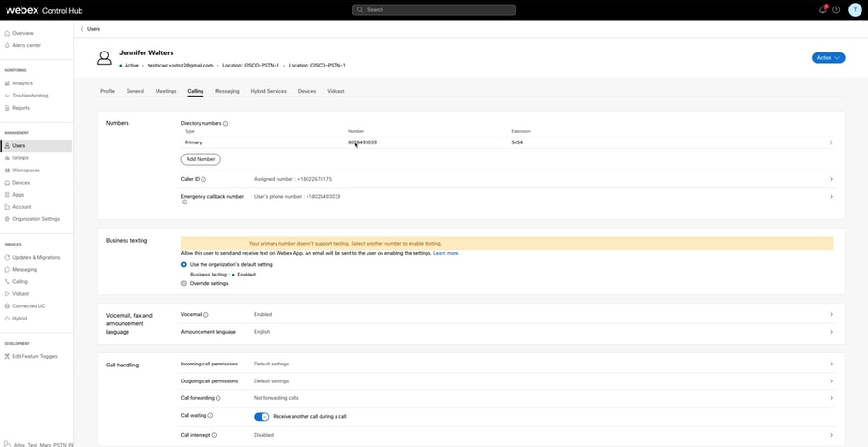868x447 pixels.
Task: Click user email testbcwc+pstnz2@gmail.com
Action: pyautogui.click(x=181, y=66)
